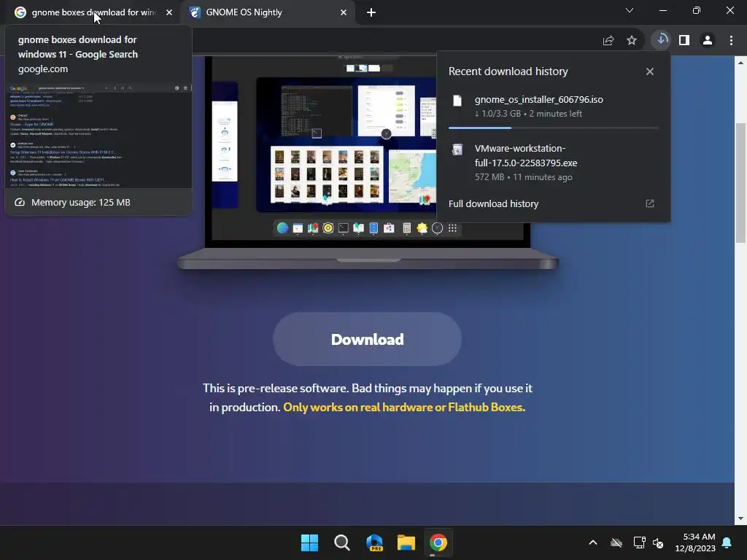Open the Windows Start menu
Screen dimensions: 747x560
(309, 542)
